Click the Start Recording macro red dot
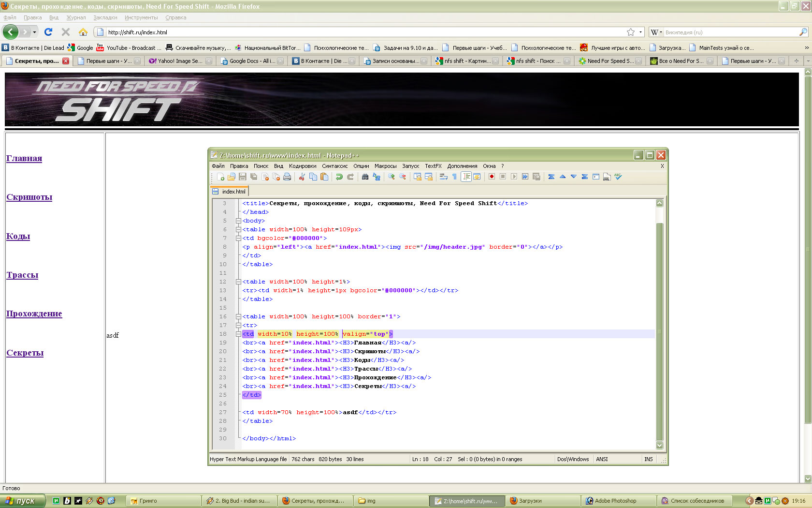Viewport: 812px width, 508px height. [492, 177]
